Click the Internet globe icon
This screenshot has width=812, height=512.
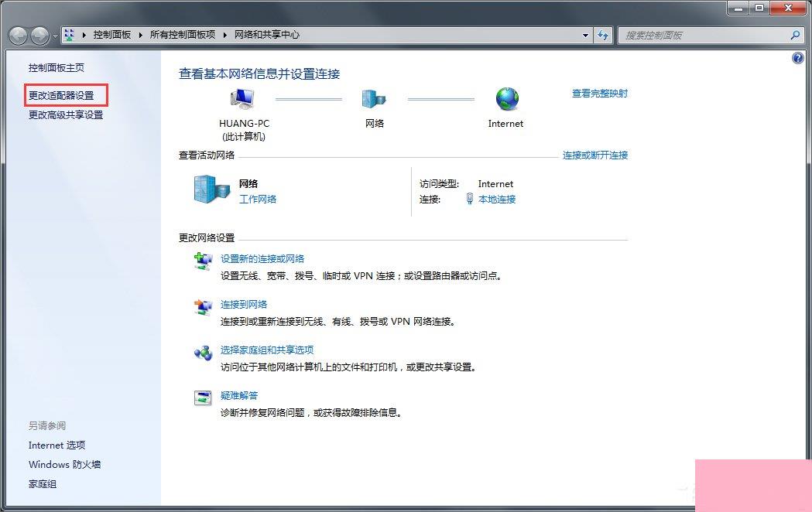pyautogui.click(x=507, y=99)
